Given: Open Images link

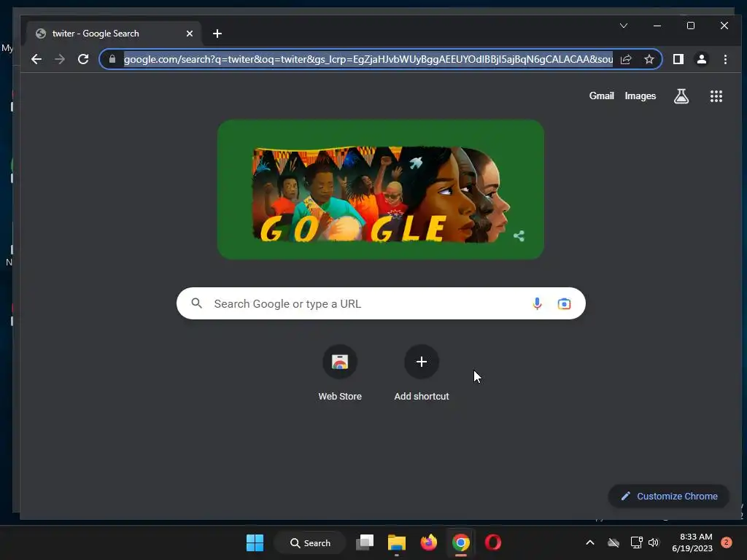Looking at the screenshot, I should click(x=640, y=96).
